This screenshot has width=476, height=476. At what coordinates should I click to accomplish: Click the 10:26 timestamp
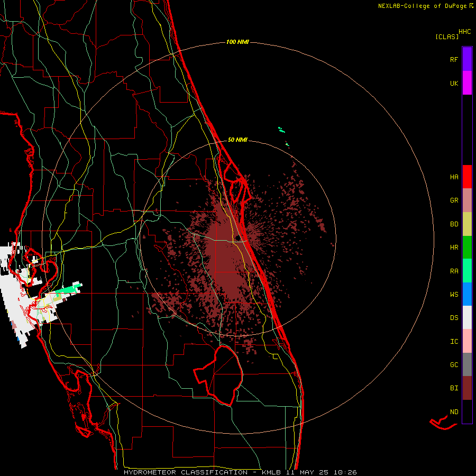pos(345,472)
